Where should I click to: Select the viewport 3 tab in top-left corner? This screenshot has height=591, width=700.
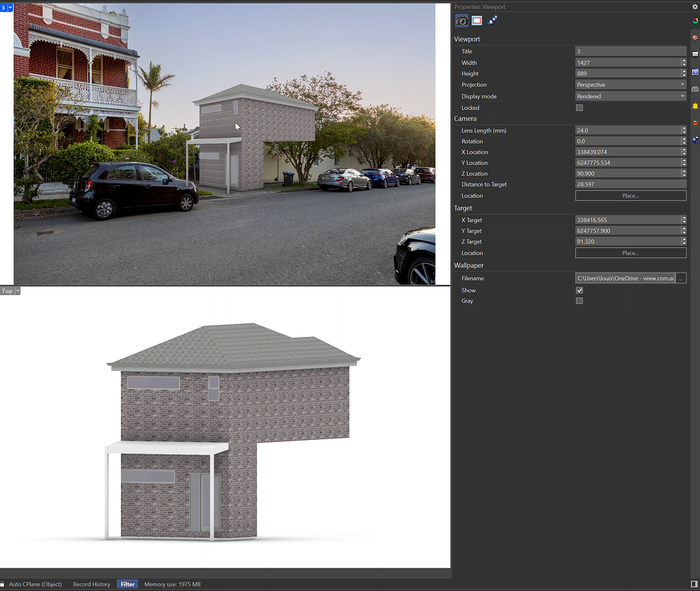coord(5,8)
